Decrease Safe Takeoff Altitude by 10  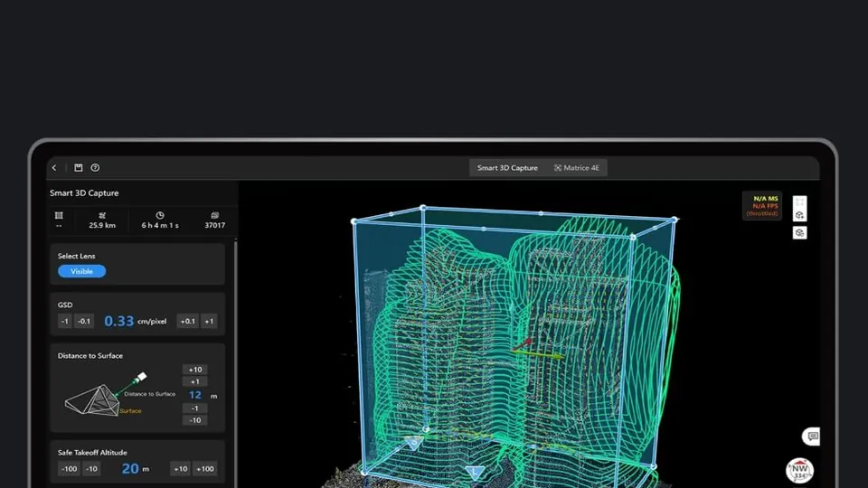tap(92, 469)
